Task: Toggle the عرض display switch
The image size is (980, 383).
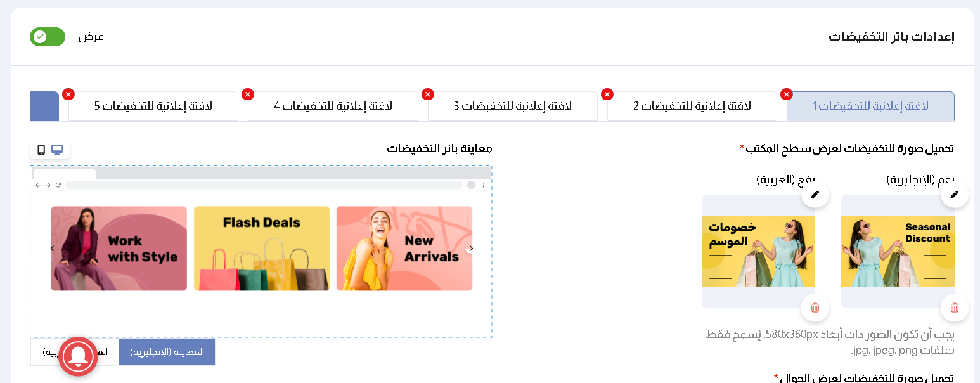Action: point(48,37)
